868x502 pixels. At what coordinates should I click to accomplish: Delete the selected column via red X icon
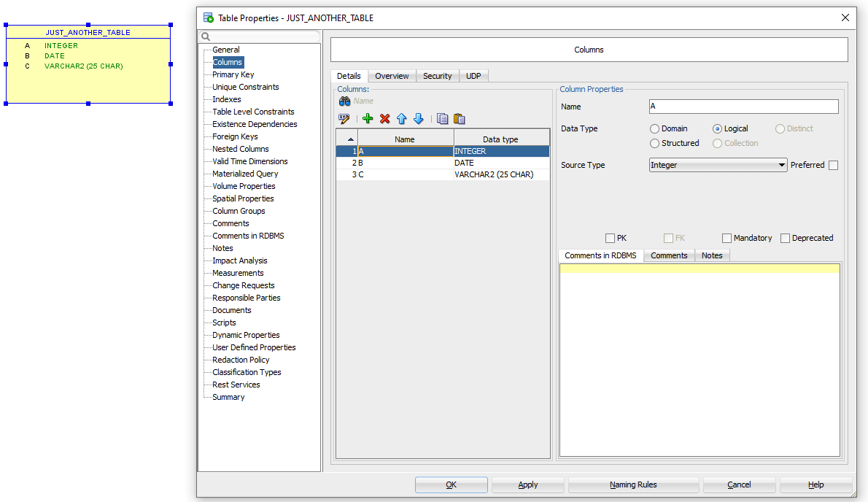coord(384,118)
